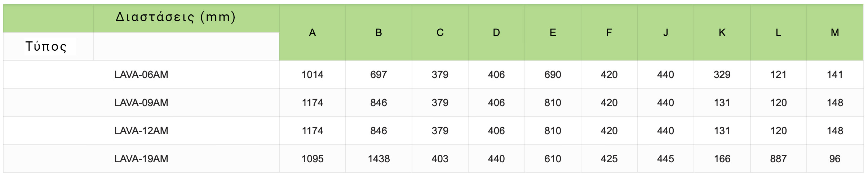This screenshot has height=177, width=868.
Task: Click the cell with value 1014
Action: tap(312, 75)
